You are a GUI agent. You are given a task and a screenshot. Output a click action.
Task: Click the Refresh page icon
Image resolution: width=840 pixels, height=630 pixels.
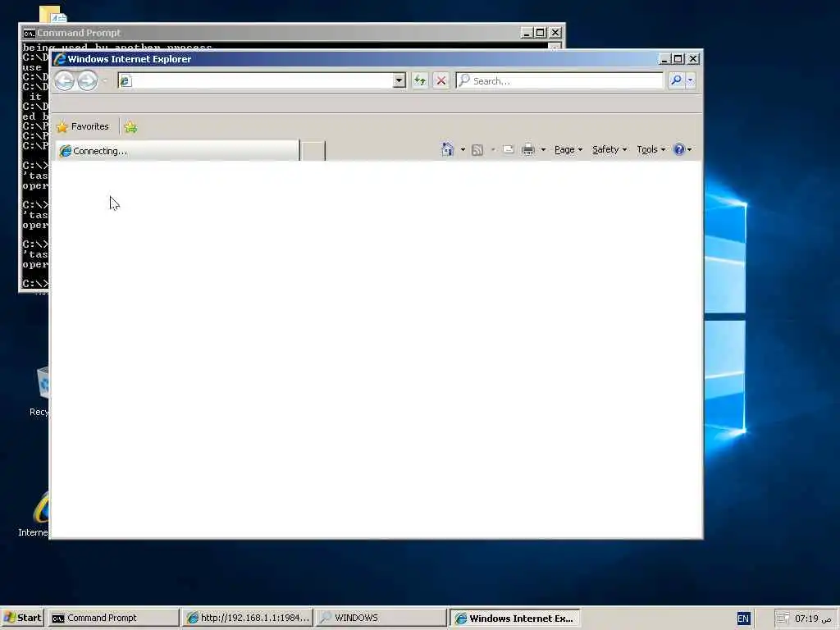coord(420,81)
